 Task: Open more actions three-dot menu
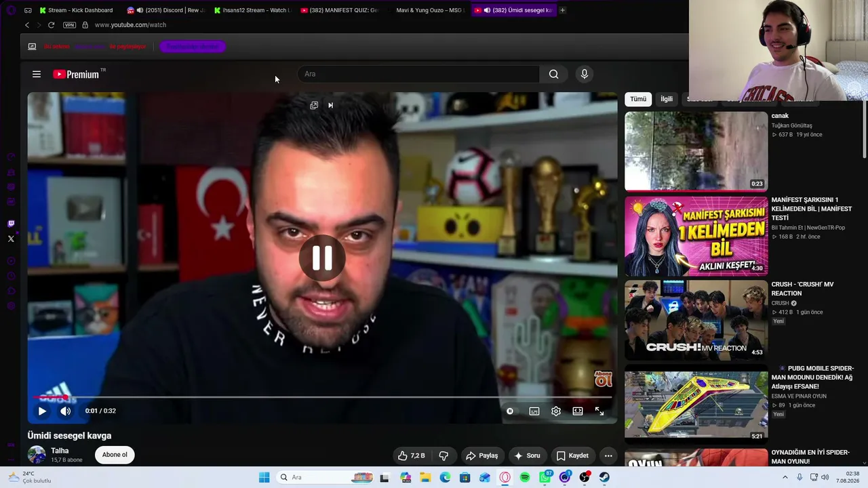click(608, 455)
